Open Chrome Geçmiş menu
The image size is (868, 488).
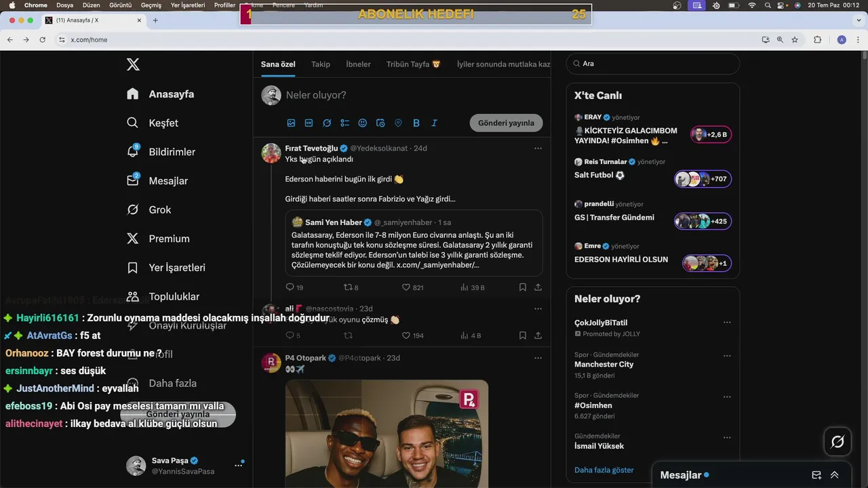[x=151, y=5]
